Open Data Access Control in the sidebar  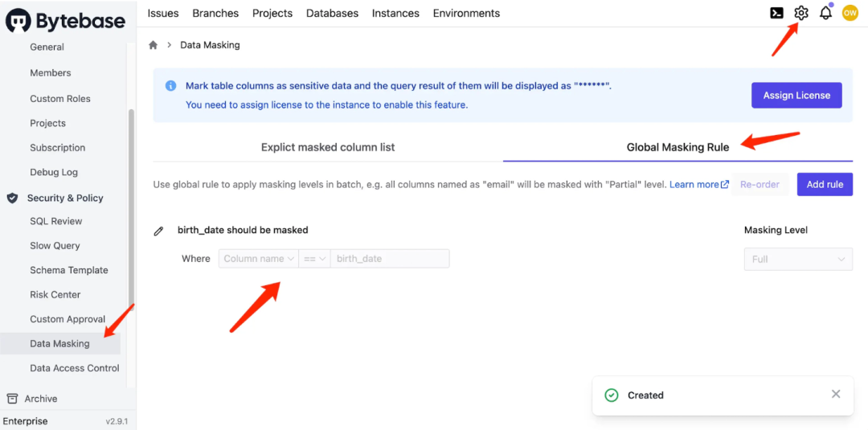[75, 368]
